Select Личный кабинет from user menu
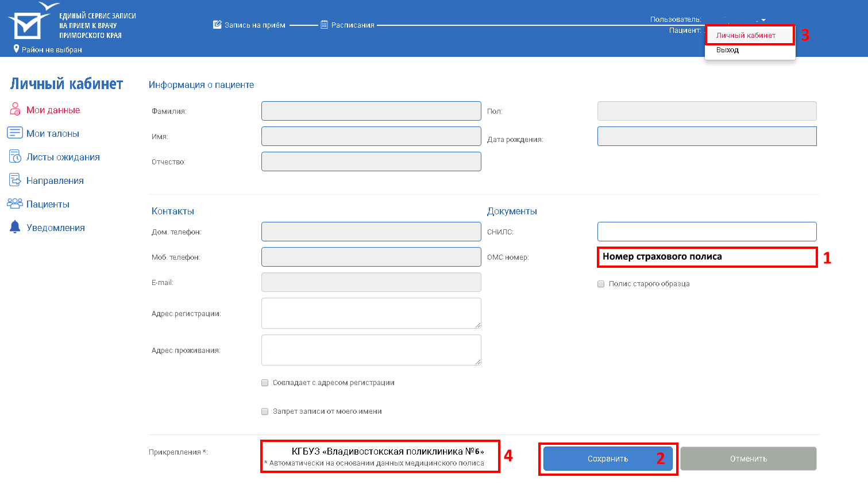Image resolution: width=868 pixels, height=504 pixels. pos(746,36)
